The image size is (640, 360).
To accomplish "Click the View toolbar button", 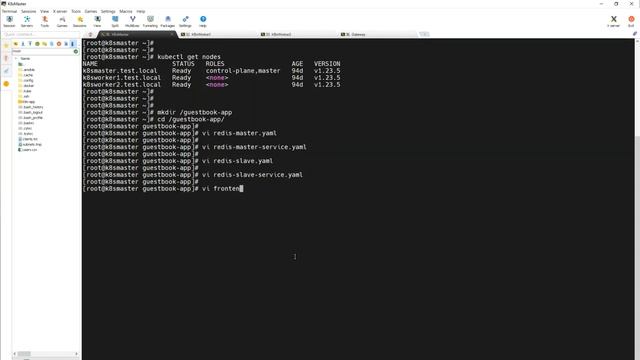I will pos(97,21).
